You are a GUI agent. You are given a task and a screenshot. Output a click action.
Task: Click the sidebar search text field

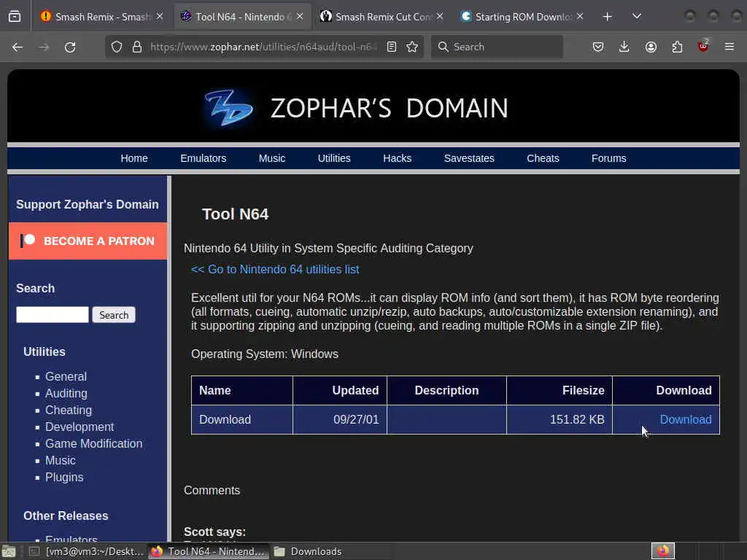[x=53, y=315]
